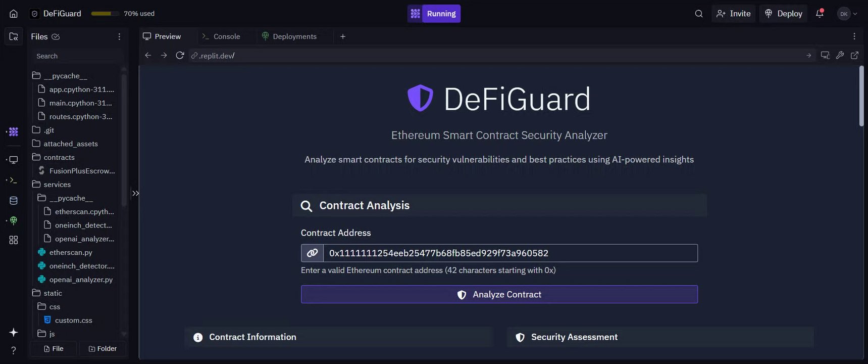Reload the preview page
The width and height of the screenshot is (868, 364).
pyautogui.click(x=180, y=56)
